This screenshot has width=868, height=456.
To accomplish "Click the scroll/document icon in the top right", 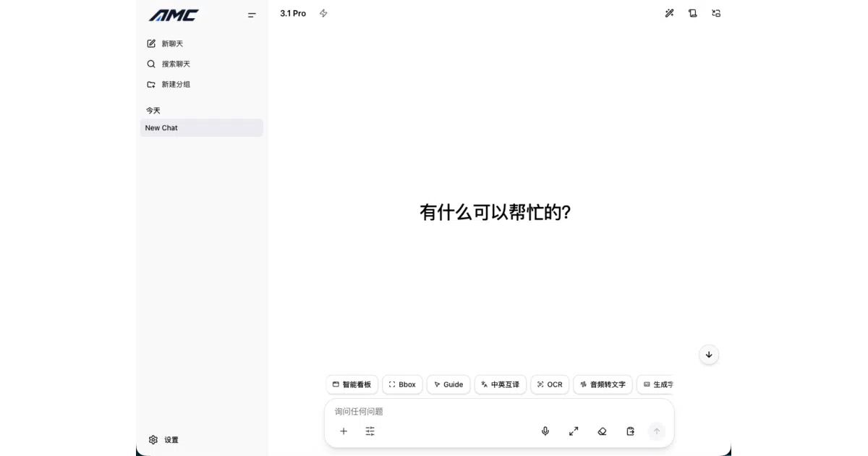I will [692, 13].
